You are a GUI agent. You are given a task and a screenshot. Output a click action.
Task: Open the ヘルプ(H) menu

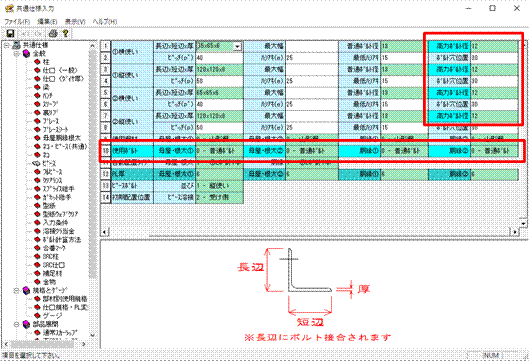coord(105,21)
